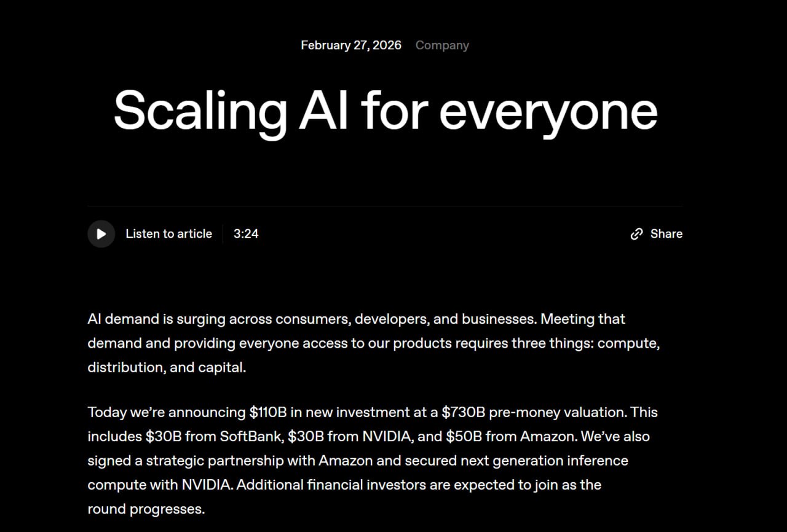Open the Company category link

point(442,45)
